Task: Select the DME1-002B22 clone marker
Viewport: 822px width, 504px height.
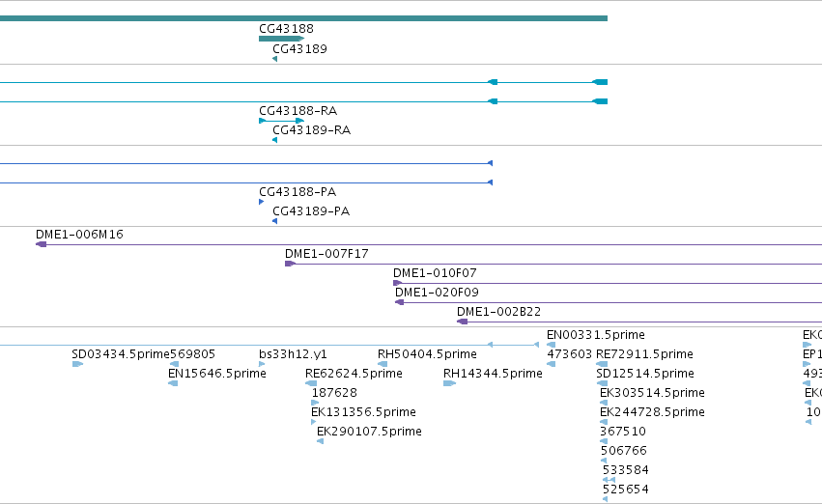Action: click(x=462, y=322)
